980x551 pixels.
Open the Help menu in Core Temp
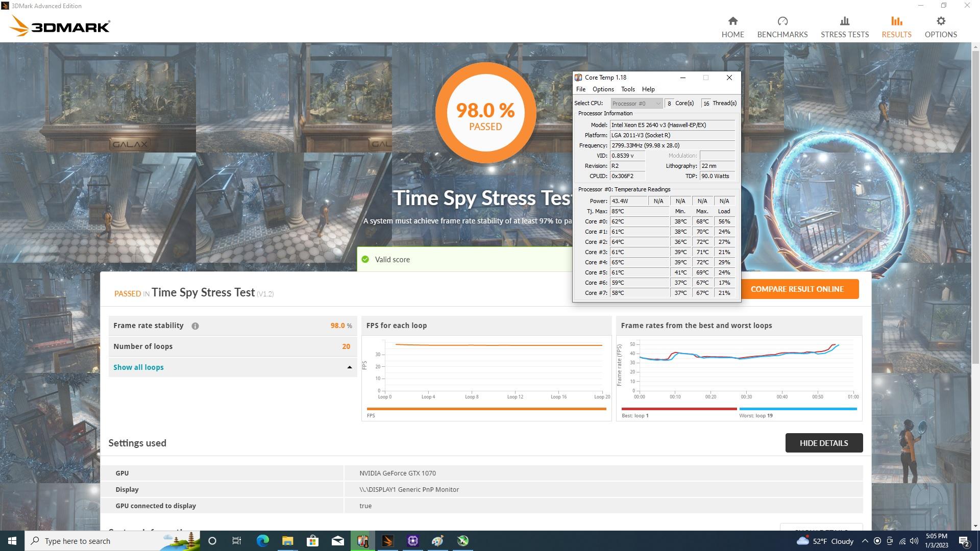(648, 89)
